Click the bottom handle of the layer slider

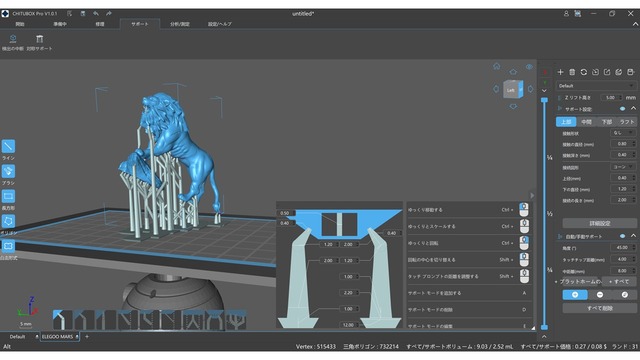pyautogui.click(x=544, y=327)
